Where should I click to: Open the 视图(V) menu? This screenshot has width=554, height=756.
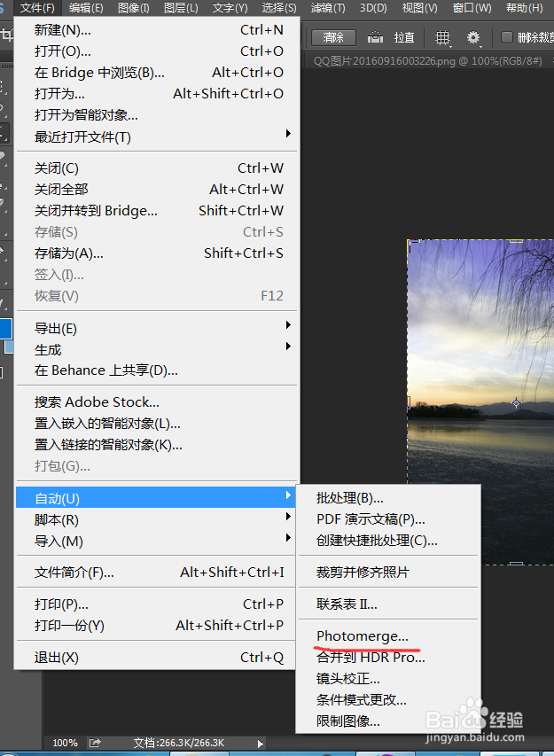pyautogui.click(x=419, y=8)
